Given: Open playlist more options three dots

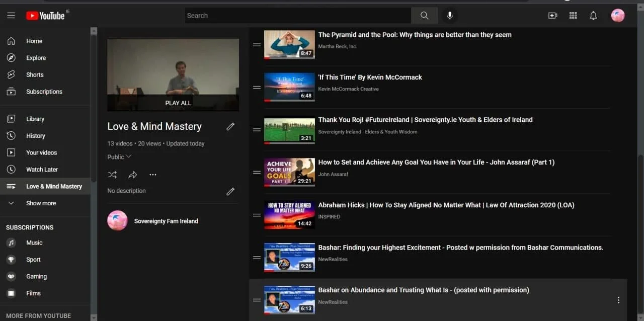Looking at the screenshot, I should (153, 175).
